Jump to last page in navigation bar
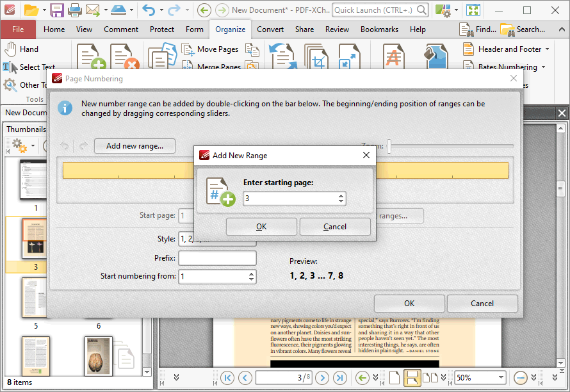The height and width of the screenshot is (392, 570). (x=340, y=378)
